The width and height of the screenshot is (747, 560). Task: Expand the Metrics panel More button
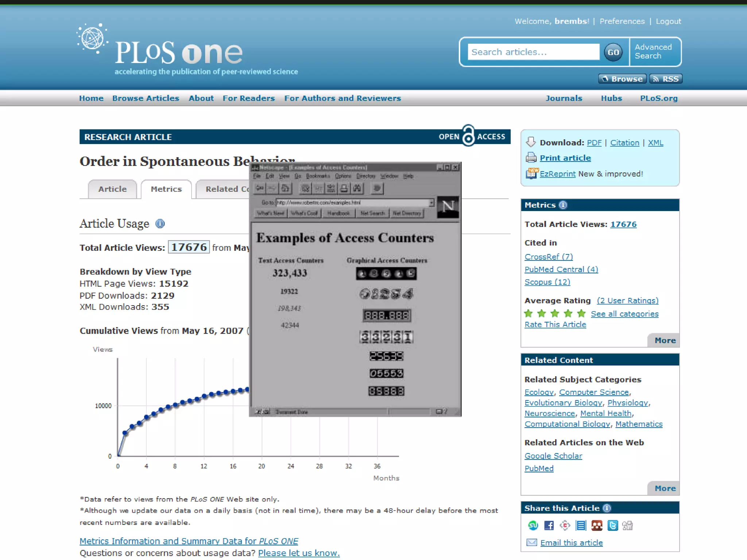point(665,340)
